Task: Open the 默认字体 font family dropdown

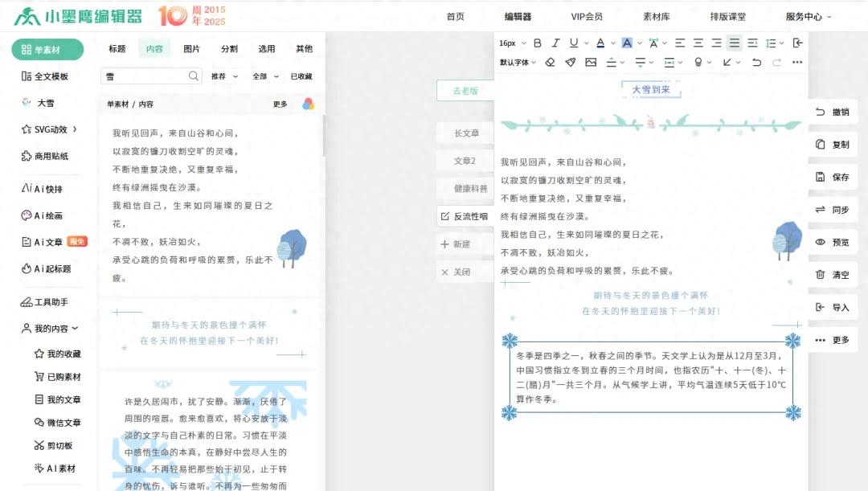Action: click(514, 62)
